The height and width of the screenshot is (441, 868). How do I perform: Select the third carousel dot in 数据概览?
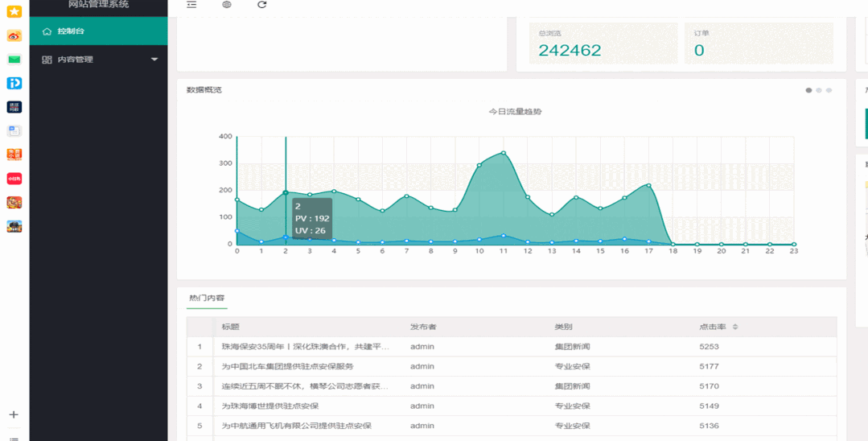(x=829, y=90)
